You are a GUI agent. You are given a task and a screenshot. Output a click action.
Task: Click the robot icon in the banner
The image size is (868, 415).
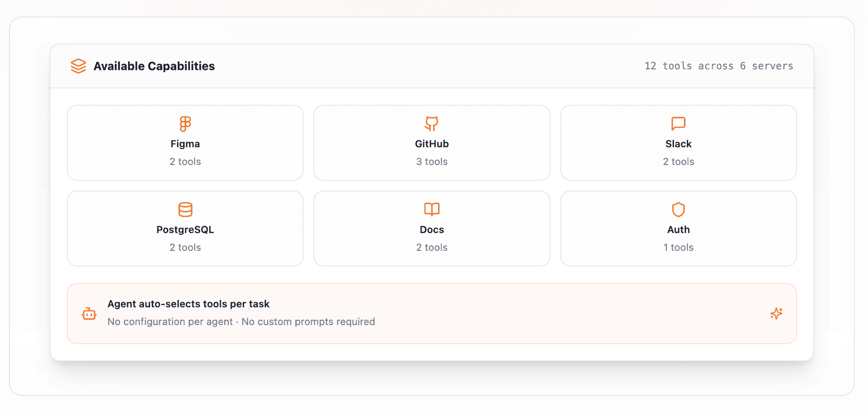[x=89, y=313]
